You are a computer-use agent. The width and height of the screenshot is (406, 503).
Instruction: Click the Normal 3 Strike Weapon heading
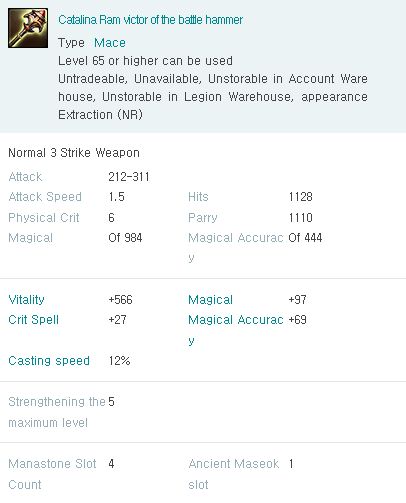(74, 153)
